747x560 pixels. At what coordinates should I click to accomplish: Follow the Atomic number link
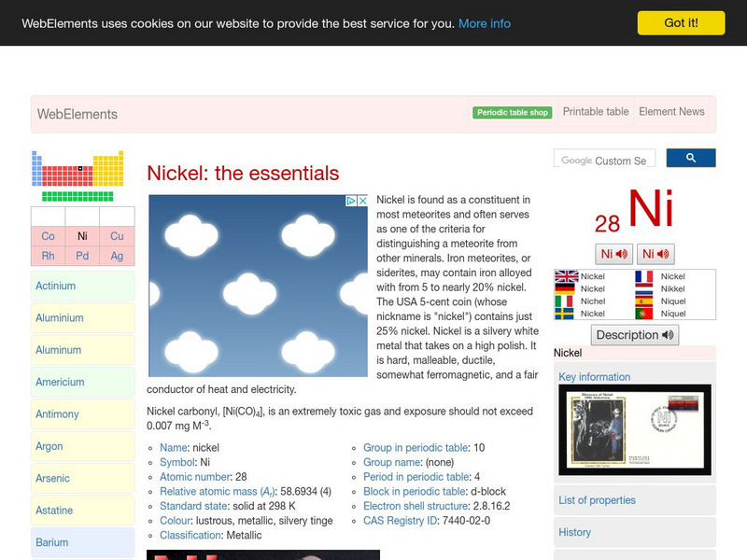tap(194, 477)
